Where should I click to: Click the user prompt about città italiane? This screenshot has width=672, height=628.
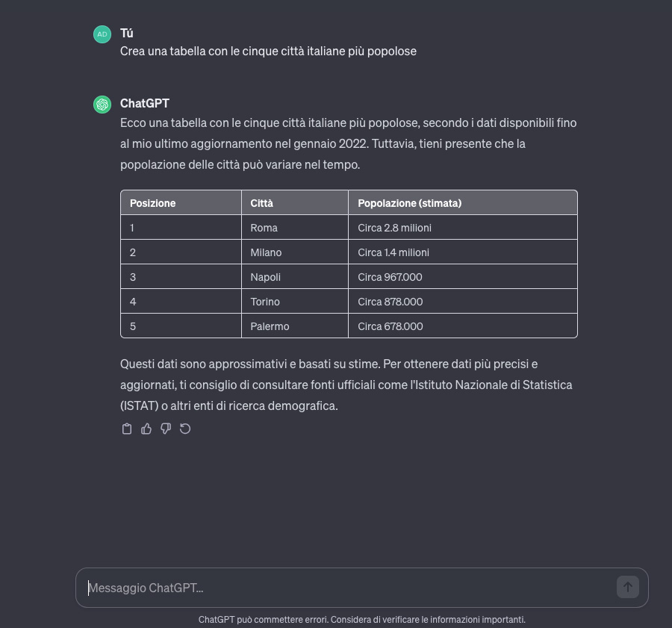point(268,52)
